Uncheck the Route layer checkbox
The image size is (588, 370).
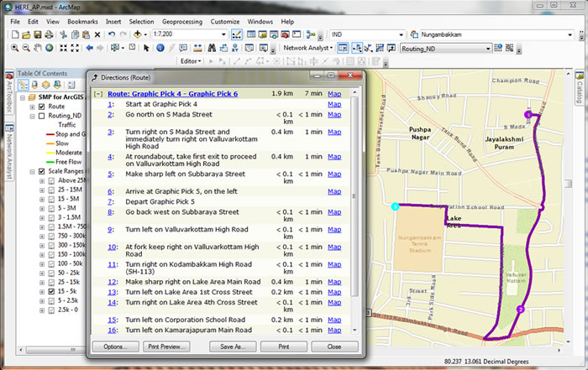click(x=41, y=107)
